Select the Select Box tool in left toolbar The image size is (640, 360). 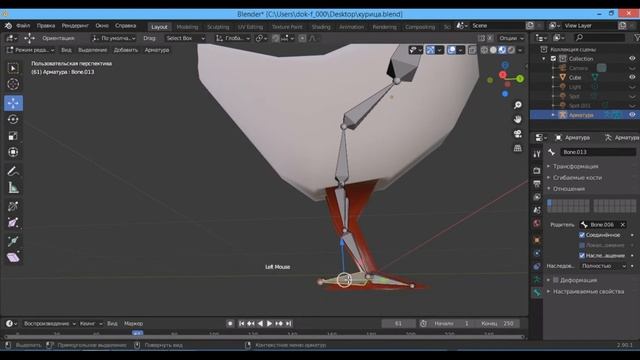(13, 68)
